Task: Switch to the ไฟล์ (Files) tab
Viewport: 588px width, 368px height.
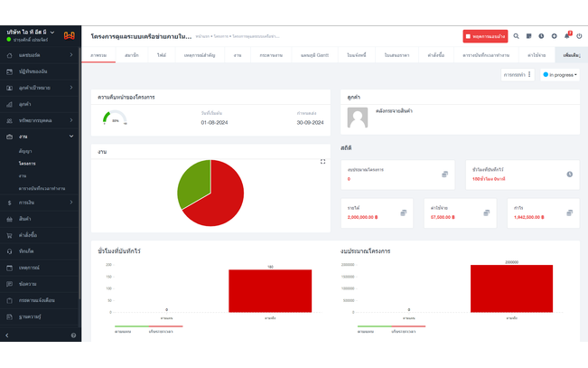Action: tap(161, 55)
